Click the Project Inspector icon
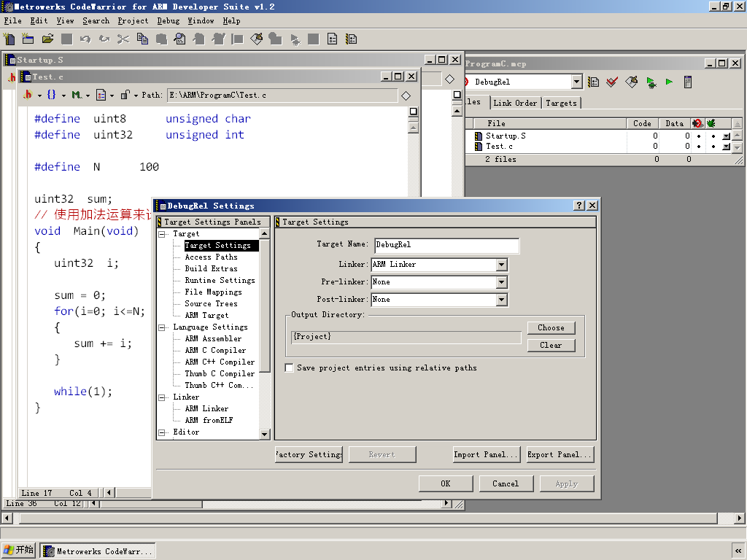 687,82
